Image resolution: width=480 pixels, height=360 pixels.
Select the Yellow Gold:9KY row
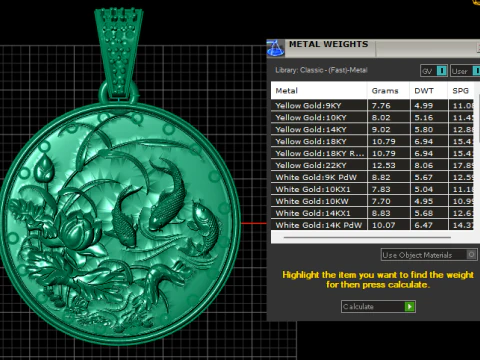point(372,106)
